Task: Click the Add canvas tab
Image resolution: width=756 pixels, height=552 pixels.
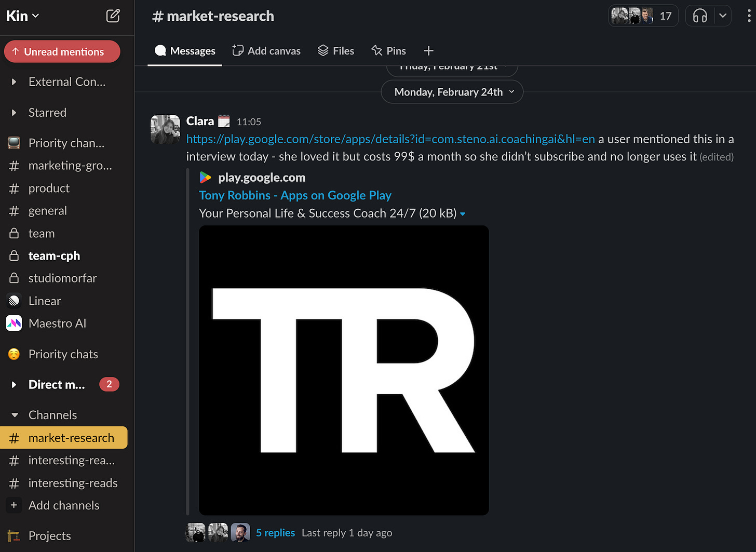Action: click(266, 51)
